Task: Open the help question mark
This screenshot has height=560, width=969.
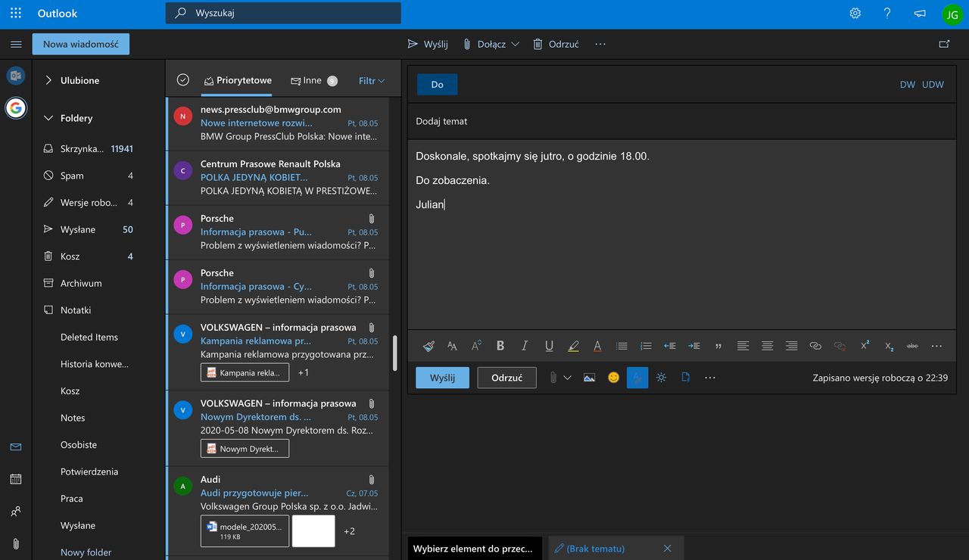Action: point(888,13)
